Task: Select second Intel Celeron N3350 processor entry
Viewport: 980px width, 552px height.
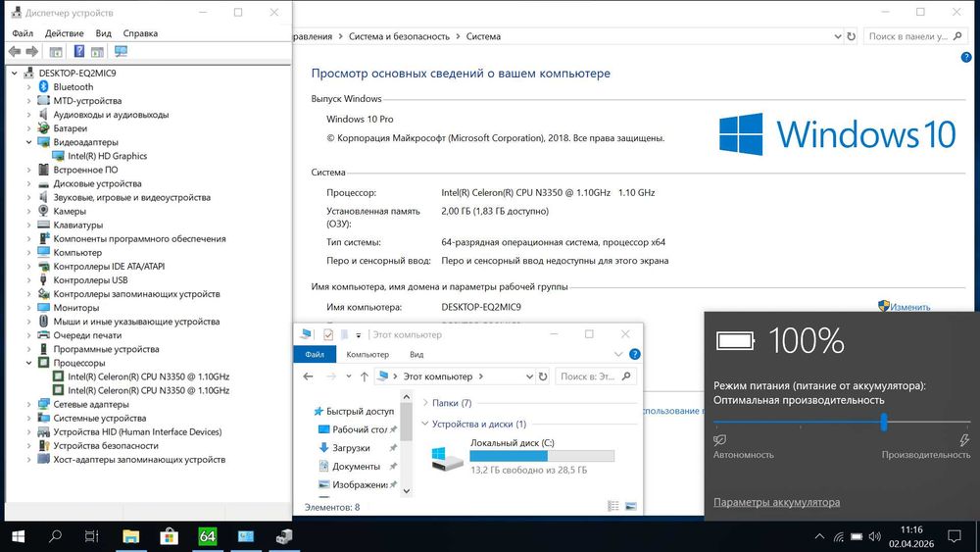Action: (x=149, y=390)
